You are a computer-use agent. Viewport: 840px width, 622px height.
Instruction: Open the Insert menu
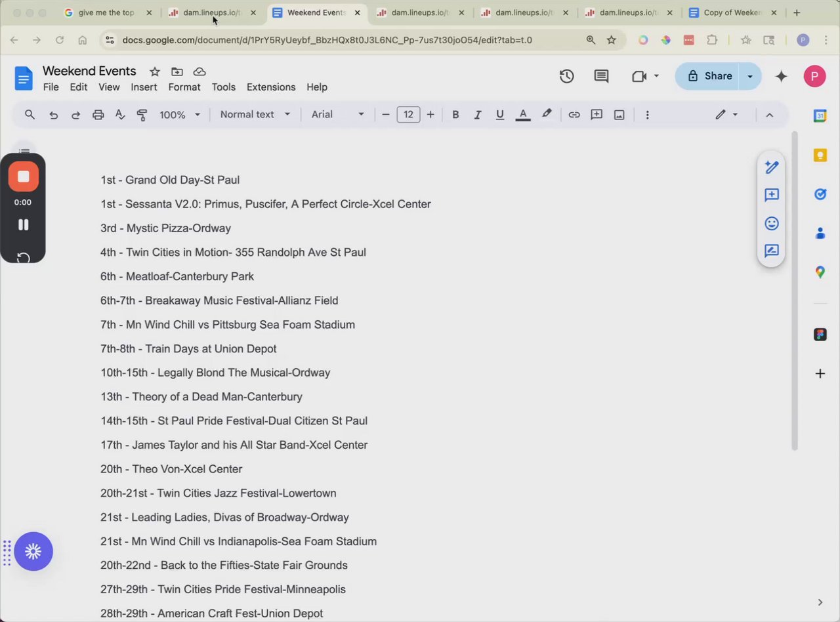[x=144, y=87]
